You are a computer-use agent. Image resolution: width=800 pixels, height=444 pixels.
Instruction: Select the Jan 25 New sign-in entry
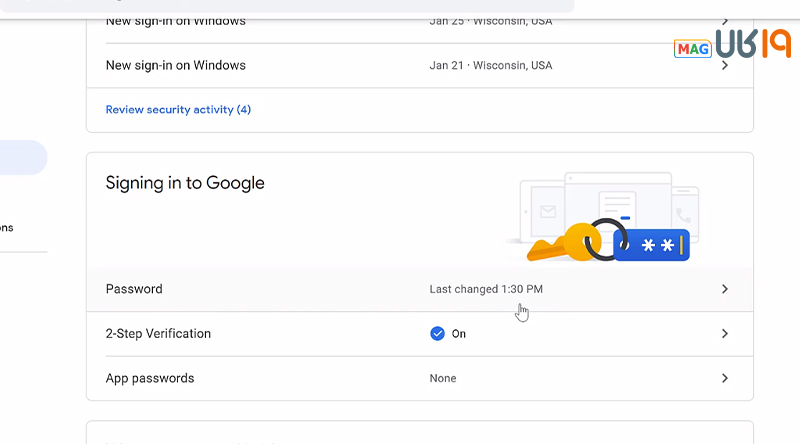click(x=176, y=21)
